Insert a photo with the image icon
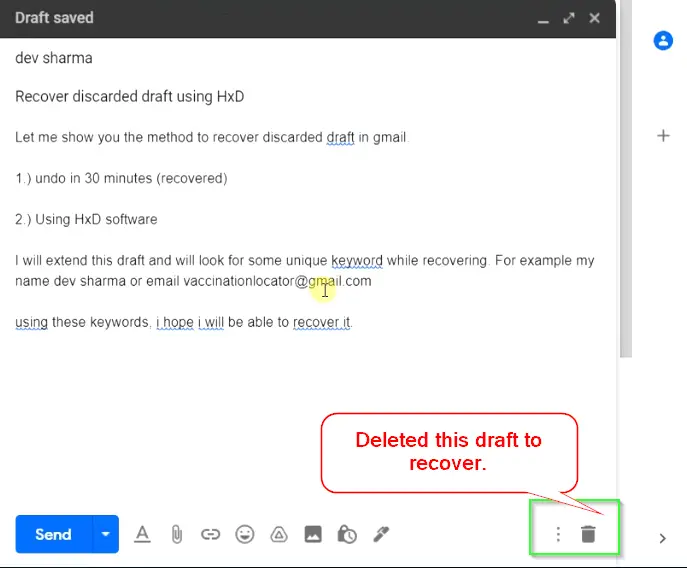This screenshot has width=687, height=568. point(313,534)
